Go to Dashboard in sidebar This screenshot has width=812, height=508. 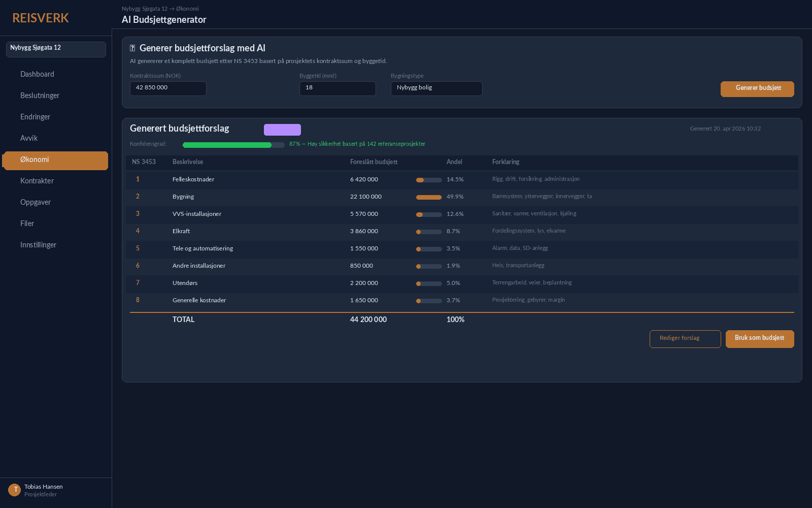click(x=37, y=74)
